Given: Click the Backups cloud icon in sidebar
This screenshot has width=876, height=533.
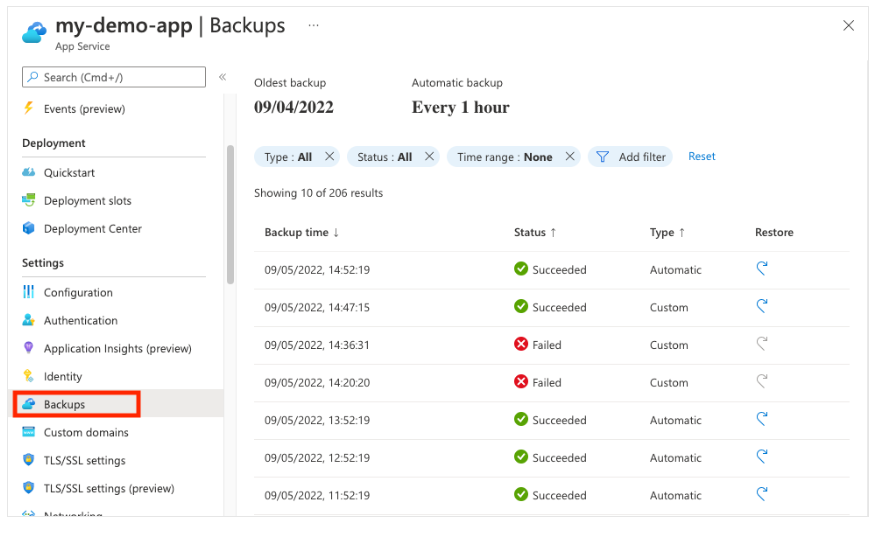Looking at the screenshot, I should [x=28, y=403].
